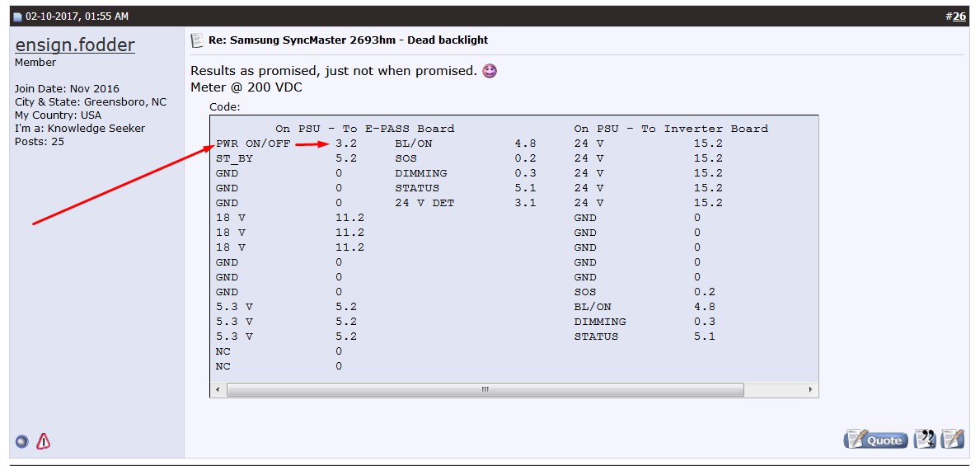Click the post icon beside the title
980x466 pixels.
tap(197, 40)
